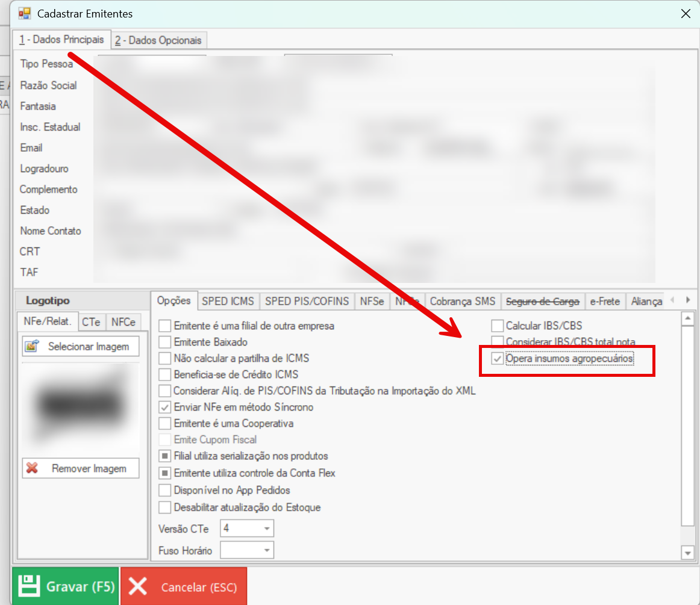The image size is (700, 605).
Task: Click the Cadastrar Emitentes window icon
Action: 25,13
